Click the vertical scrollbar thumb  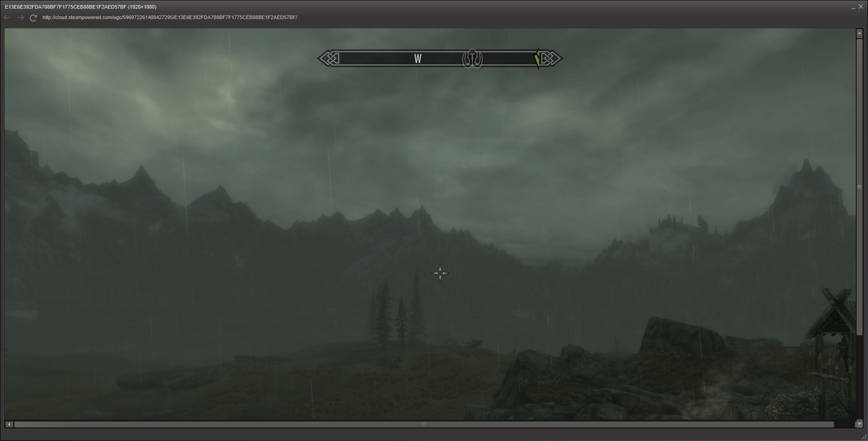click(x=859, y=186)
